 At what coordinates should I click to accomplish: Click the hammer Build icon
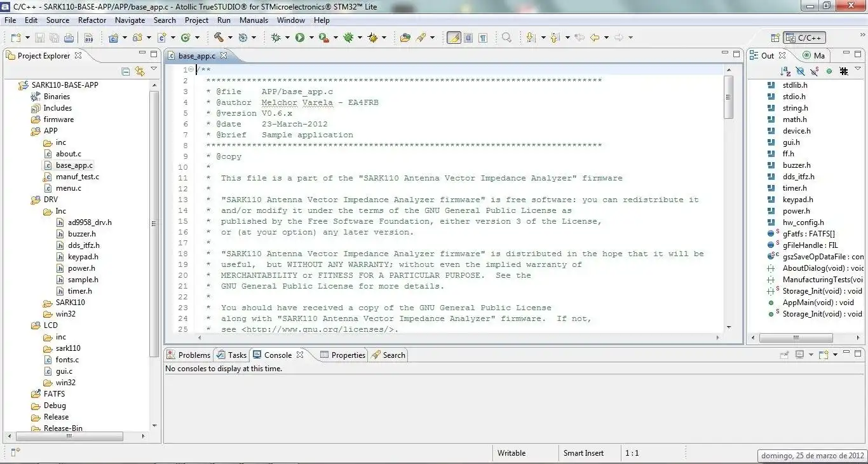(x=219, y=38)
